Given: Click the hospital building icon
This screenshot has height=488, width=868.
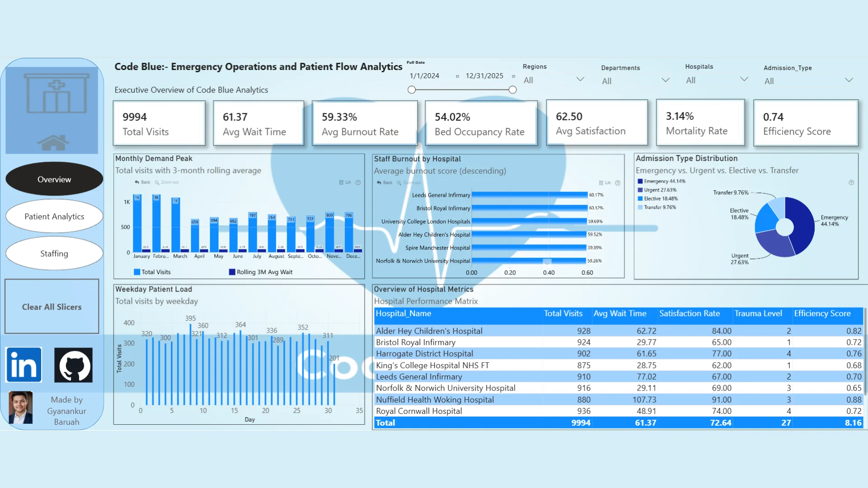Looking at the screenshot, I should pos(57,94).
